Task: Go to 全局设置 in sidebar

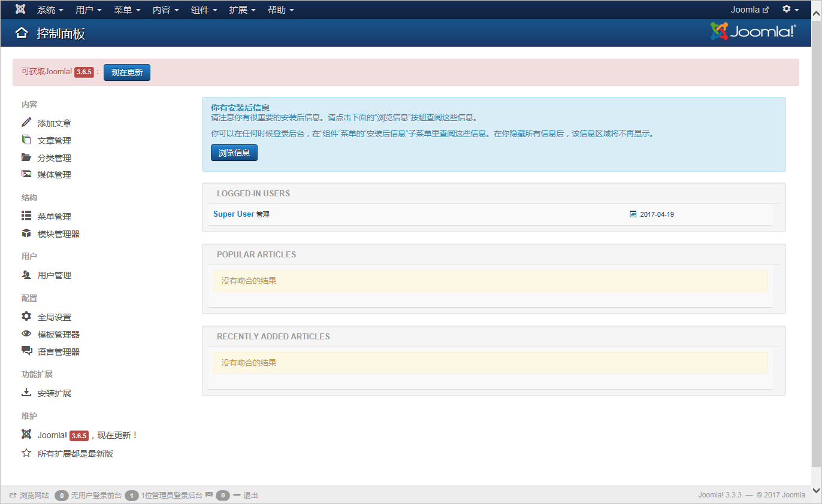Action: tap(55, 317)
